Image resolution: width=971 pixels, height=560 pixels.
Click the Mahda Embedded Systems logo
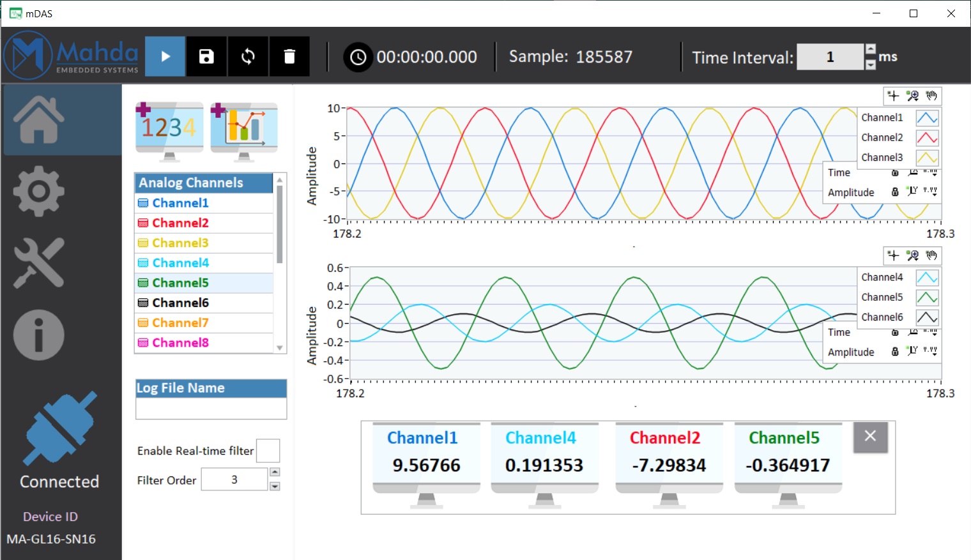pyautogui.click(x=71, y=56)
